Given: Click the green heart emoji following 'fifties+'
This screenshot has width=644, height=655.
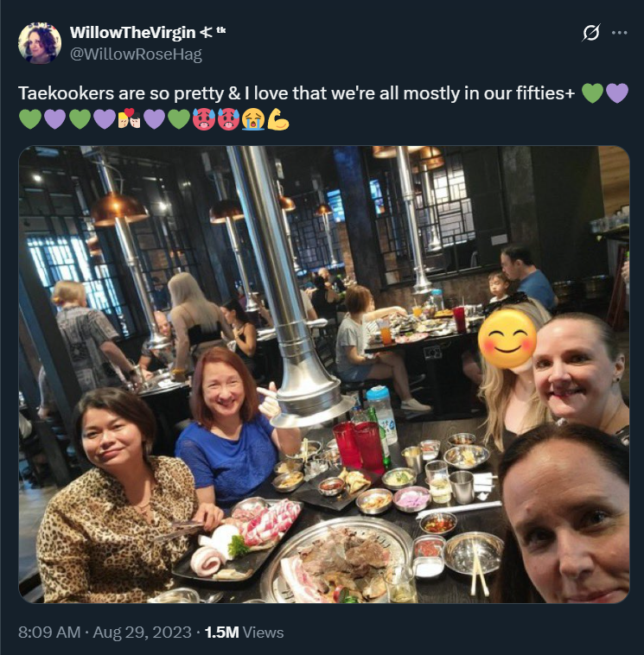Looking at the screenshot, I should click(593, 93).
